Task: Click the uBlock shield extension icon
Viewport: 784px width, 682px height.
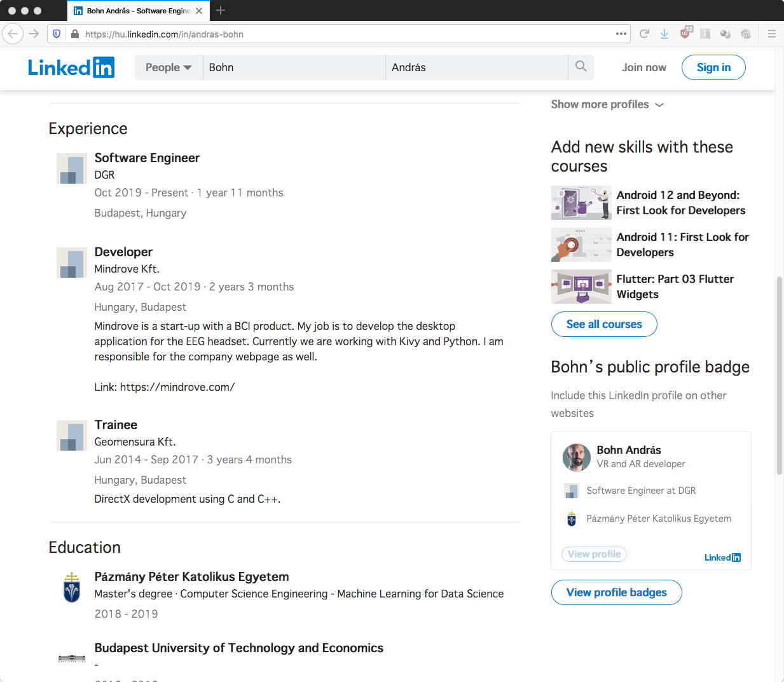Action: (685, 34)
